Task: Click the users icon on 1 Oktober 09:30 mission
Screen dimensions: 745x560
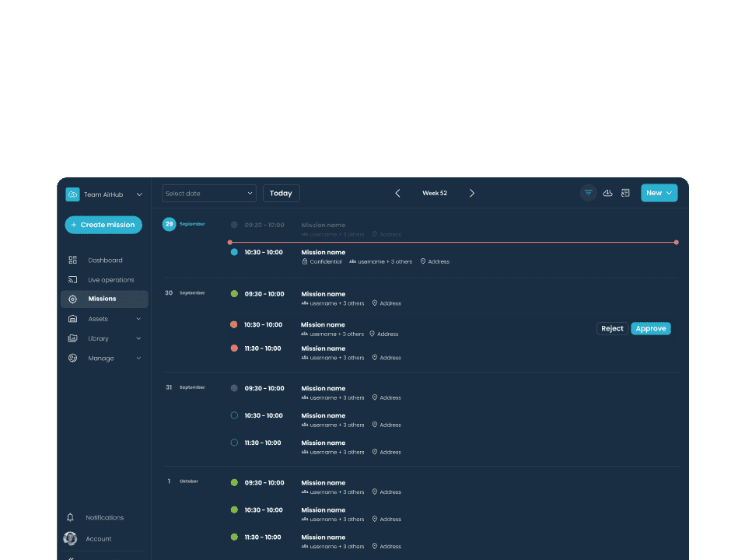Action: click(x=305, y=492)
